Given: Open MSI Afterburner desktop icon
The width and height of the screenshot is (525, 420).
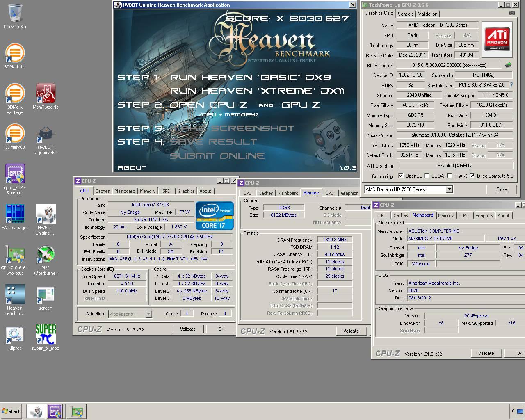Looking at the screenshot, I should (46, 260).
